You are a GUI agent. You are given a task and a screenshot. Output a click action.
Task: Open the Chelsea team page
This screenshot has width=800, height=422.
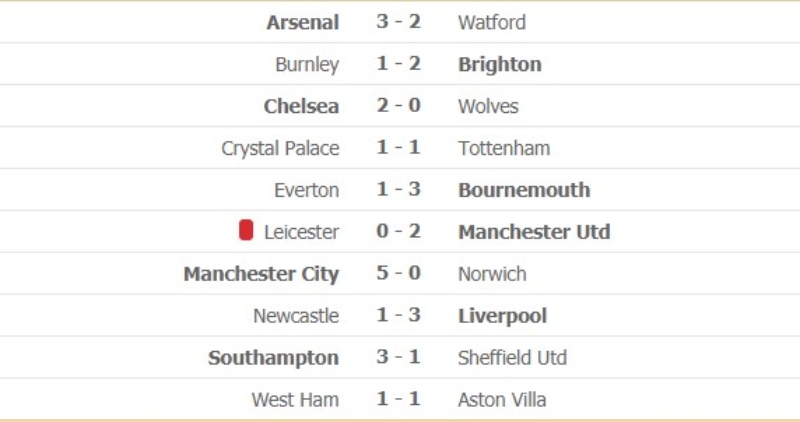pos(301,106)
